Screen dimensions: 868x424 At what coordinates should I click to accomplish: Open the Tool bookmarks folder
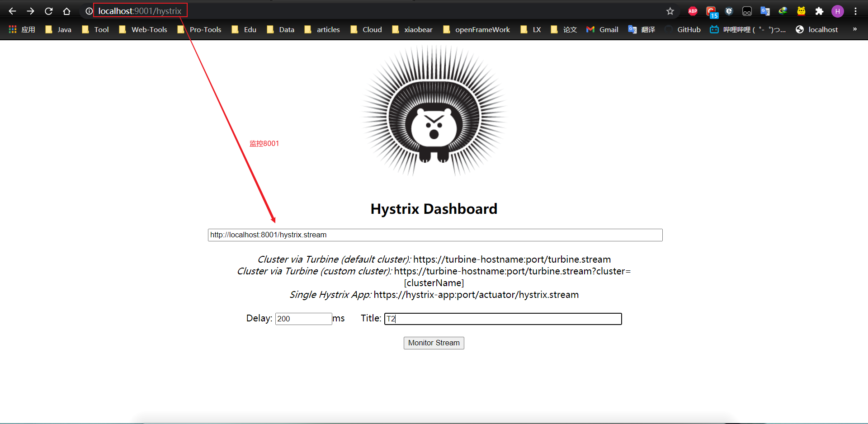coord(95,29)
